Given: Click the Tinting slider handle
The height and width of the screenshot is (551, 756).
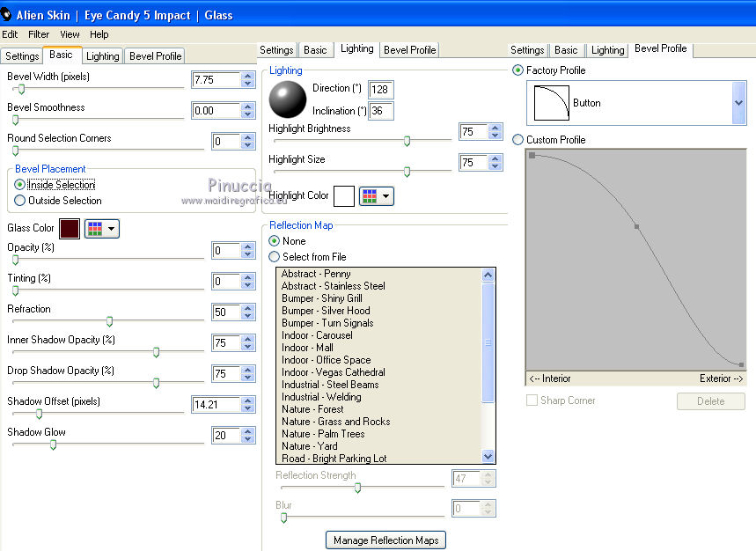Looking at the screenshot, I should [x=16, y=290].
